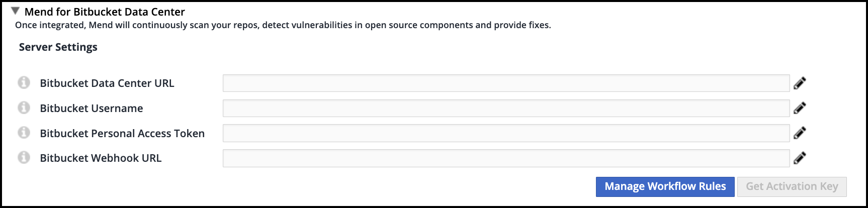Edit the Bitbucket Data Center URL pencil icon
868x208 pixels.
pos(800,83)
